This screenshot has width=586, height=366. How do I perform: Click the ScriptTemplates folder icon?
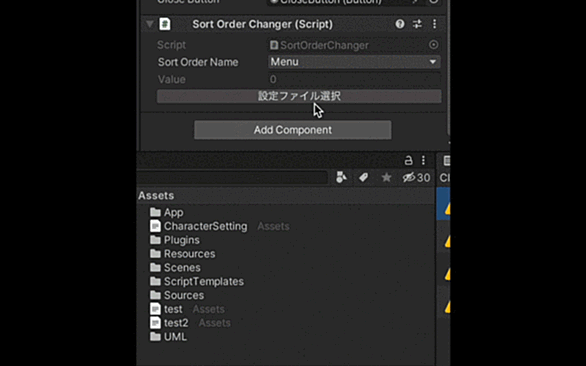(x=155, y=281)
